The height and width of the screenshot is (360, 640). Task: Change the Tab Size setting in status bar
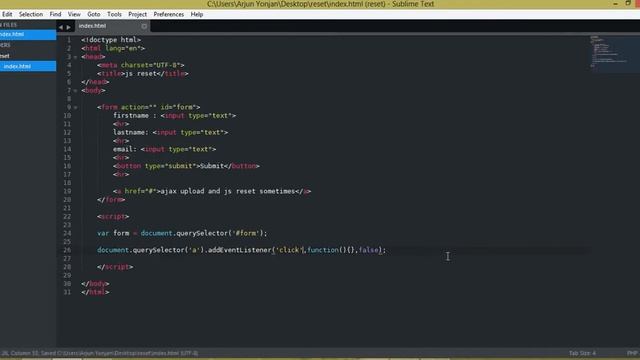[x=582, y=353]
